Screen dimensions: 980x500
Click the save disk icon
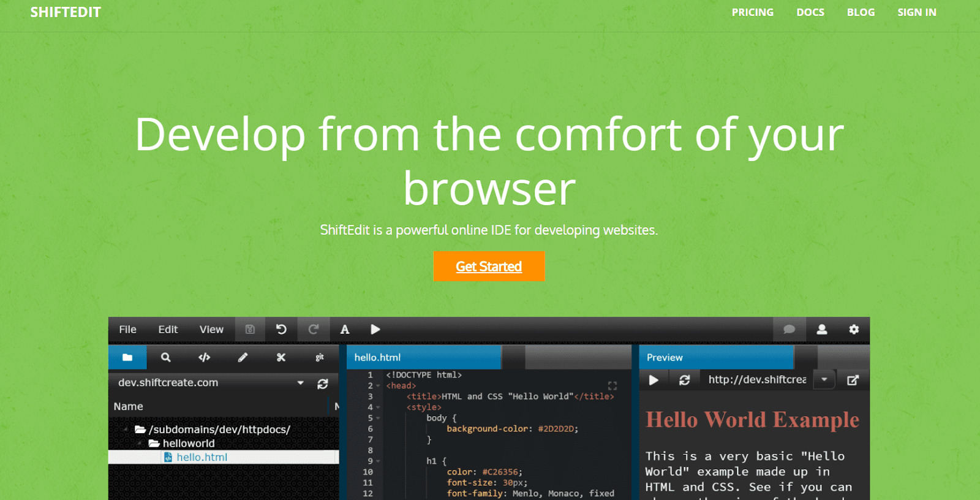250,330
